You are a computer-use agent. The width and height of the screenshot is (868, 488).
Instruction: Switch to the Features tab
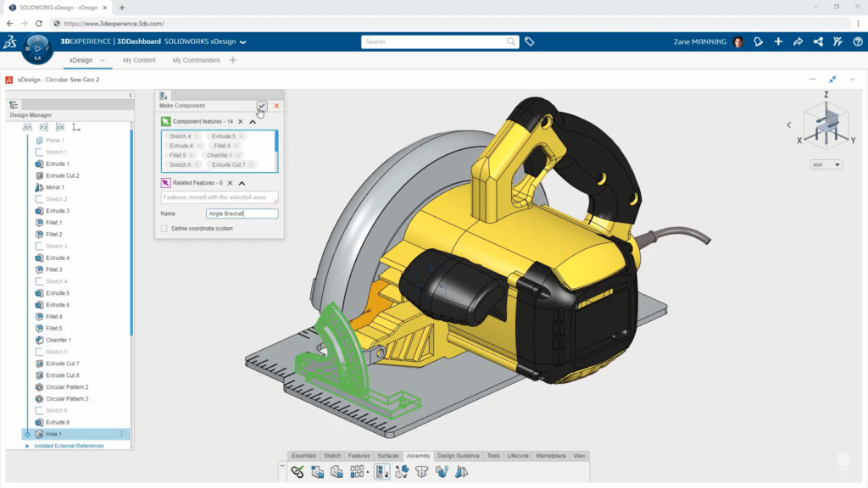[x=359, y=456]
